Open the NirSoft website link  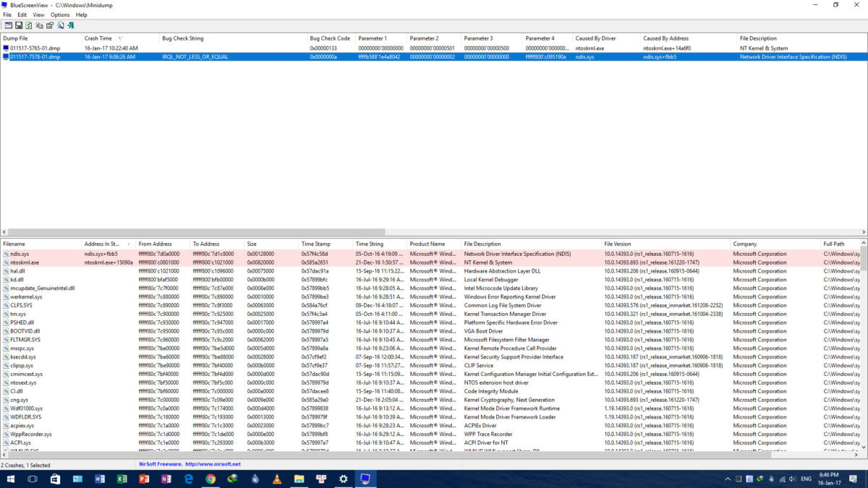click(x=213, y=464)
